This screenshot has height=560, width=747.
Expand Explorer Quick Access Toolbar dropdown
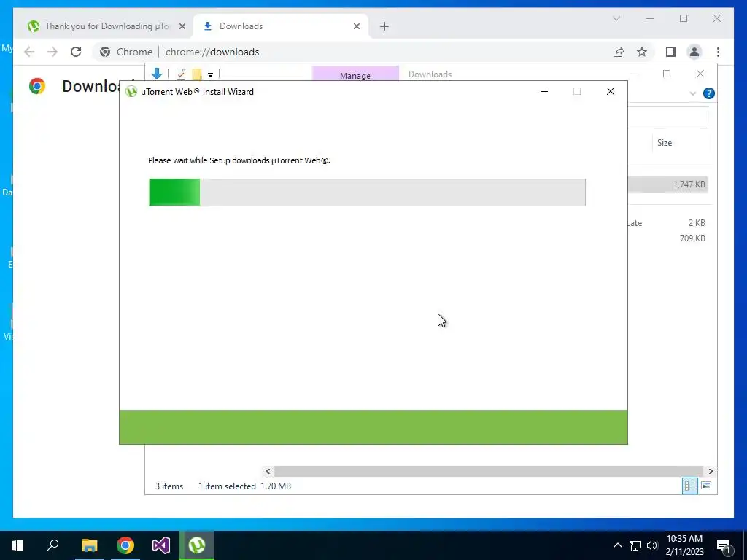tap(210, 75)
